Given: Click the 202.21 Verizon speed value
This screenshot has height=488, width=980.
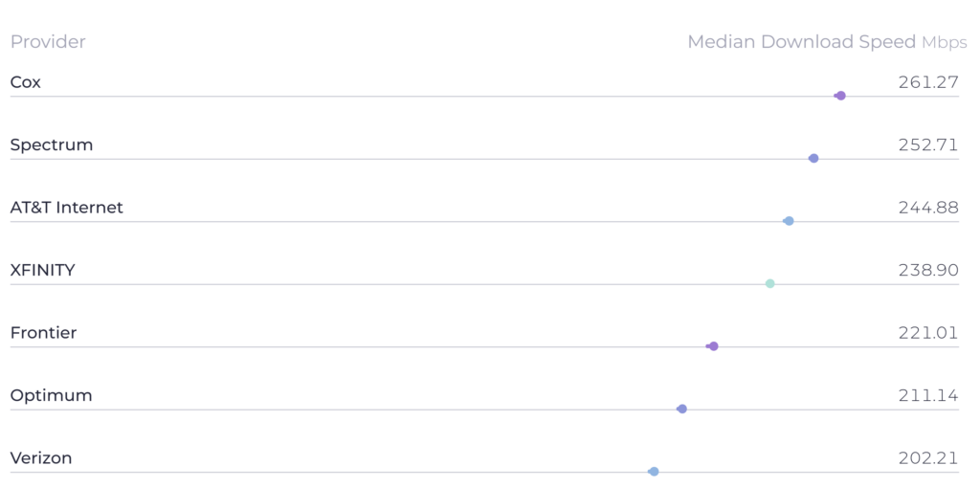Looking at the screenshot, I should tap(928, 458).
